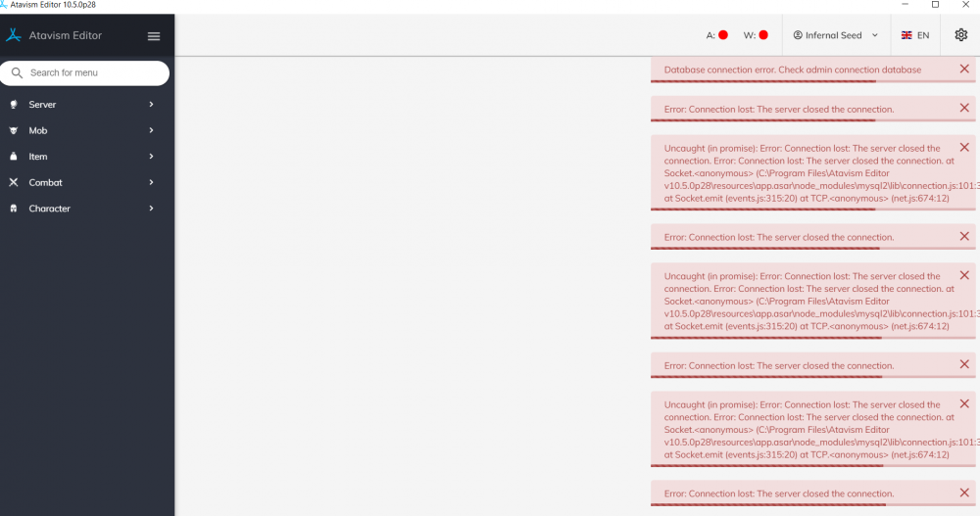
Task: Expand the Server menu chevron
Action: coord(151,105)
